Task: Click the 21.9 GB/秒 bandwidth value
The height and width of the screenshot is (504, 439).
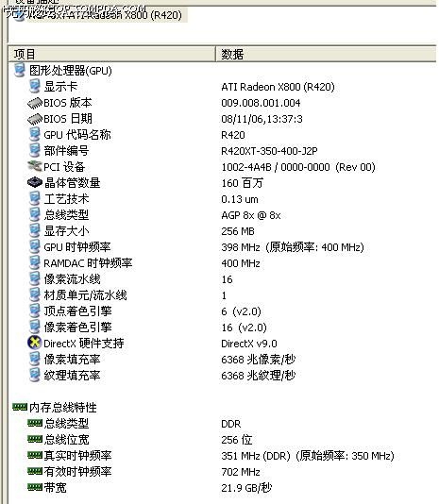Action: (246, 488)
